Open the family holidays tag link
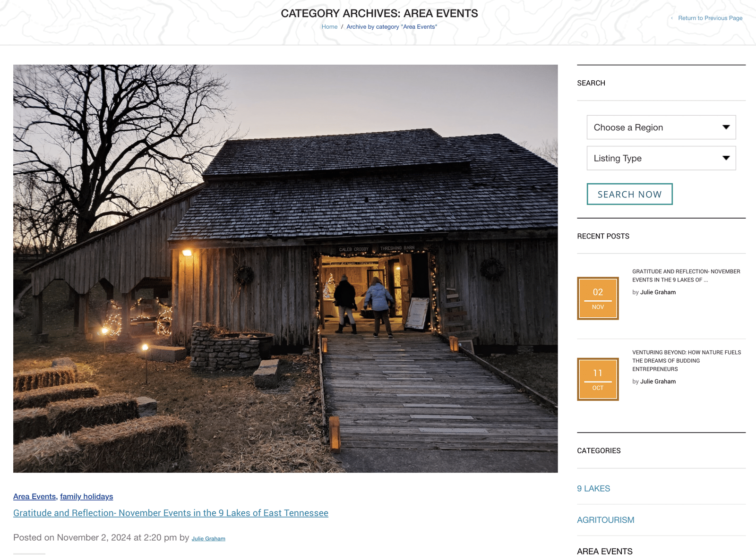Screen dimensions: 756x560 86,496
